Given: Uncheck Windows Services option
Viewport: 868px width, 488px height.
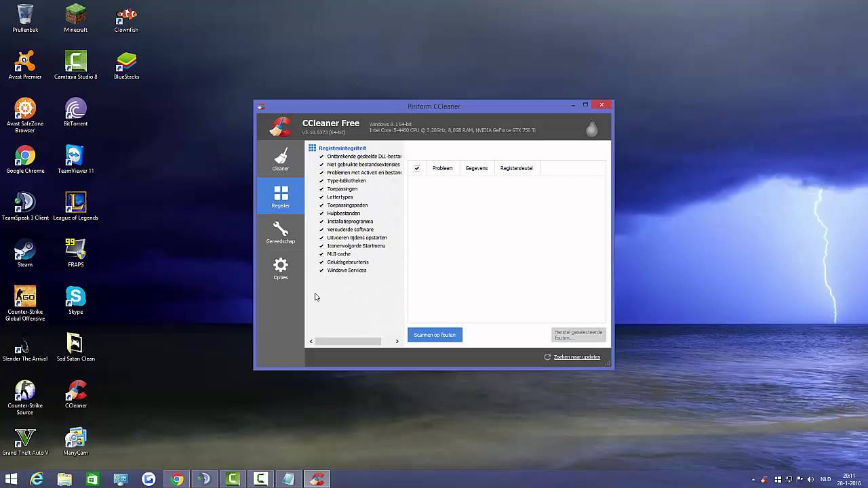Looking at the screenshot, I should coord(321,270).
